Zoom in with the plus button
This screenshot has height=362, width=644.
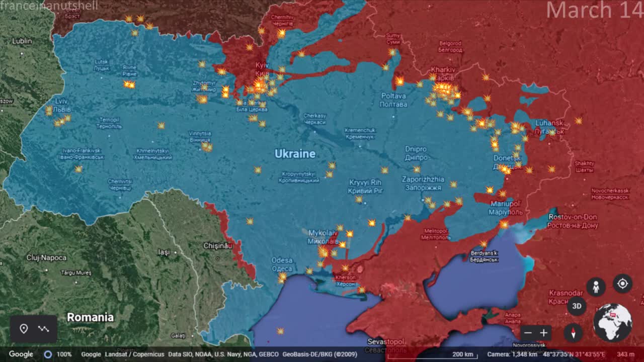pos(543,333)
